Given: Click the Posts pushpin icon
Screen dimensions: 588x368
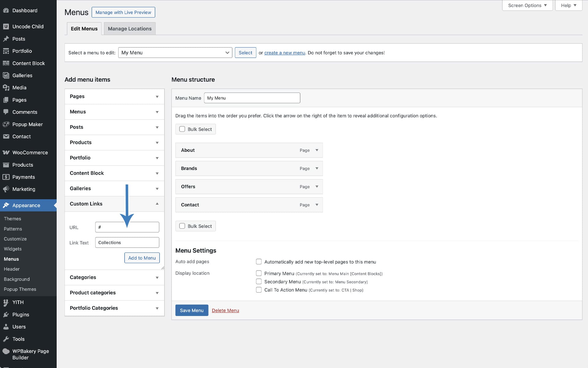Looking at the screenshot, I should [6, 39].
